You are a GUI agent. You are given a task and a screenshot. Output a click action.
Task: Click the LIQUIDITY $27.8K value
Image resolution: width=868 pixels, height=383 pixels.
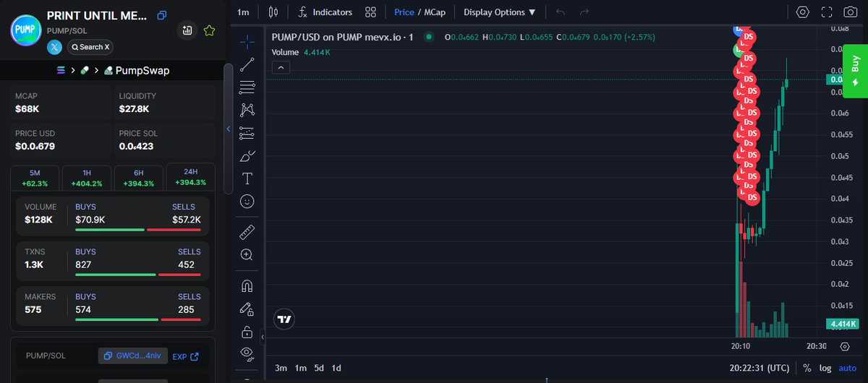(x=135, y=109)
